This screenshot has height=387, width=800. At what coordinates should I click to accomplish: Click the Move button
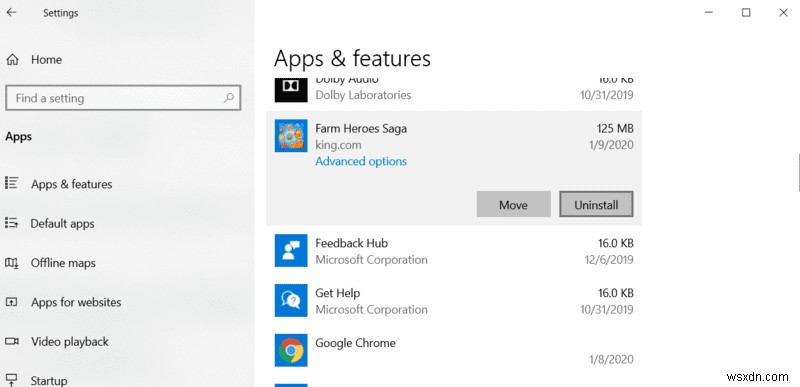pyautogui.click(x=513, y=204)
